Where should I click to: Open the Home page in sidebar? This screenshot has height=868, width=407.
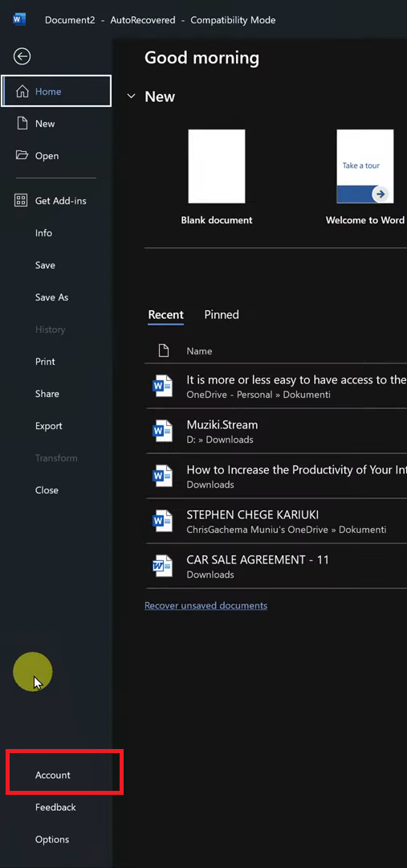click(56, 92)
